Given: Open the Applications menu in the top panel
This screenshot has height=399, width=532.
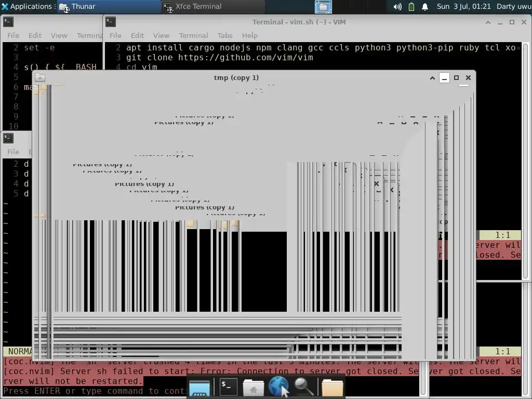Looking at the screenshot, I should [28, 6].
